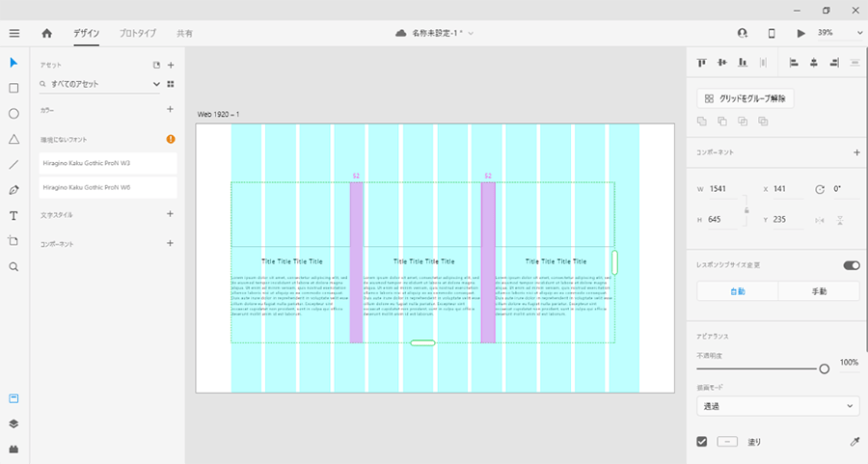868x464 pixels.
Task: Click plus beside アセット header
Action: pyautogui.click(x=171, y=66)
